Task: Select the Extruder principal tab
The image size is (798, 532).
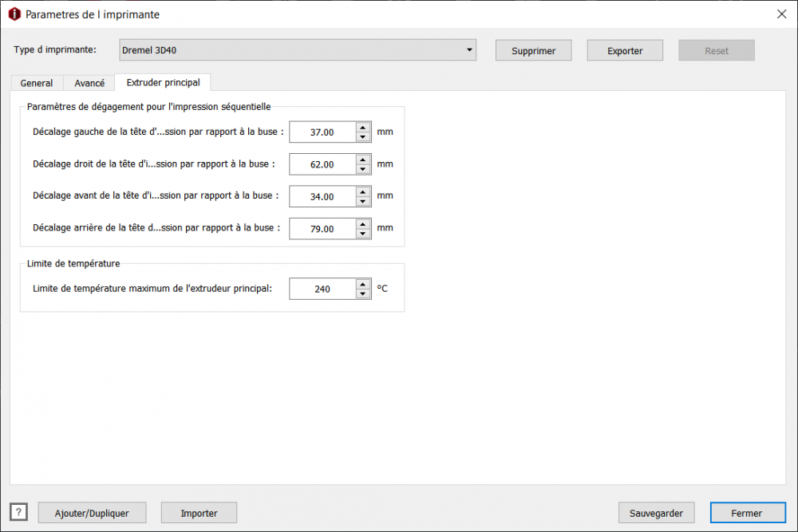Action: tap(163, 82)
